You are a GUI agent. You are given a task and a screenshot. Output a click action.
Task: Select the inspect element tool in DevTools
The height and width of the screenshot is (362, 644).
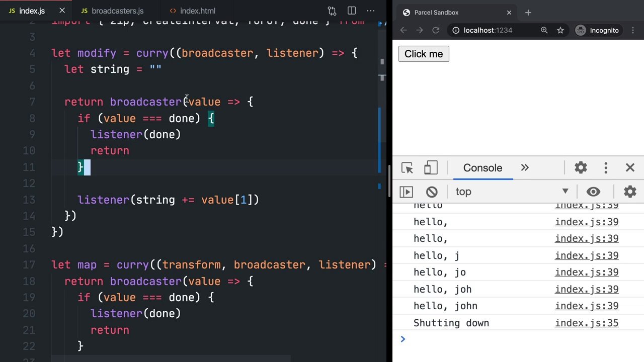[407, 168]
